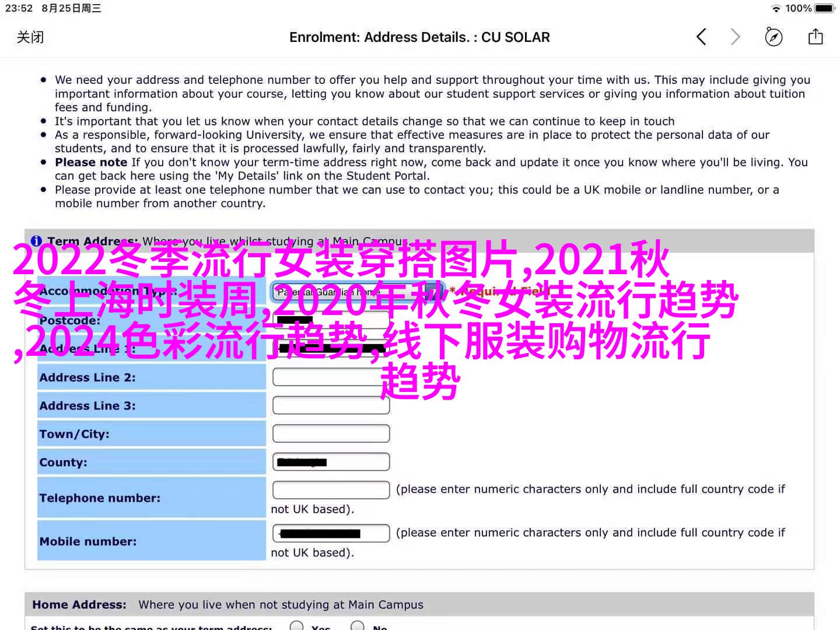
Task: Select the No radio button for home address
Action: pyautogui.click(x=358, y=626)
